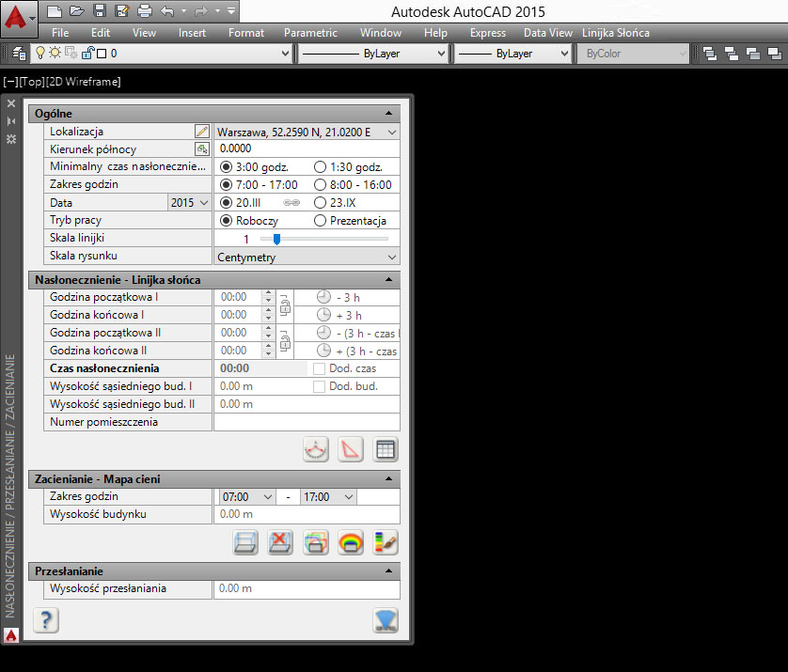Click the - 3 h clock button
The image size is (788, 672).
(x=323, y=297)
